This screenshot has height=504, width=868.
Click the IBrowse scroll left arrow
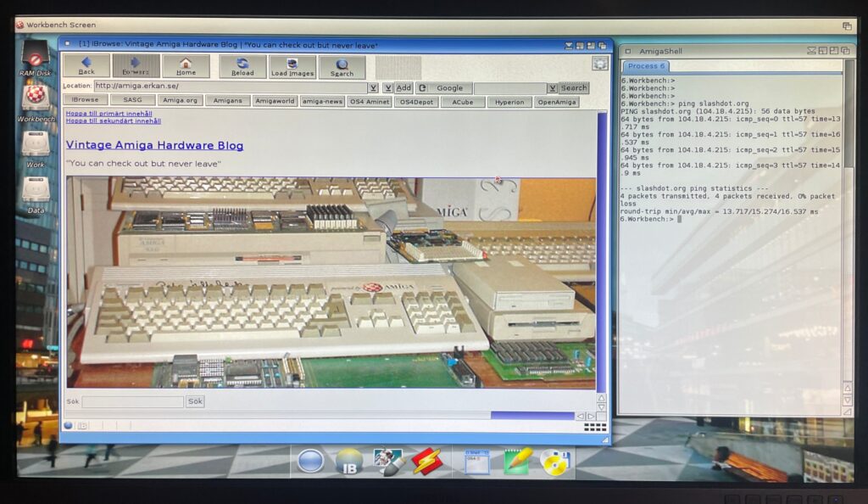[580, 416]
